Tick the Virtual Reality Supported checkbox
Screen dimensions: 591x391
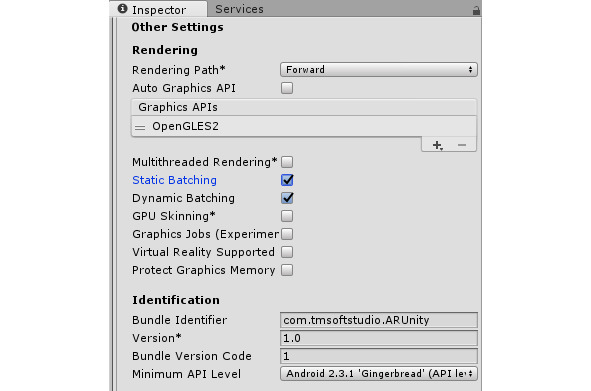click(x=287, y=252)
